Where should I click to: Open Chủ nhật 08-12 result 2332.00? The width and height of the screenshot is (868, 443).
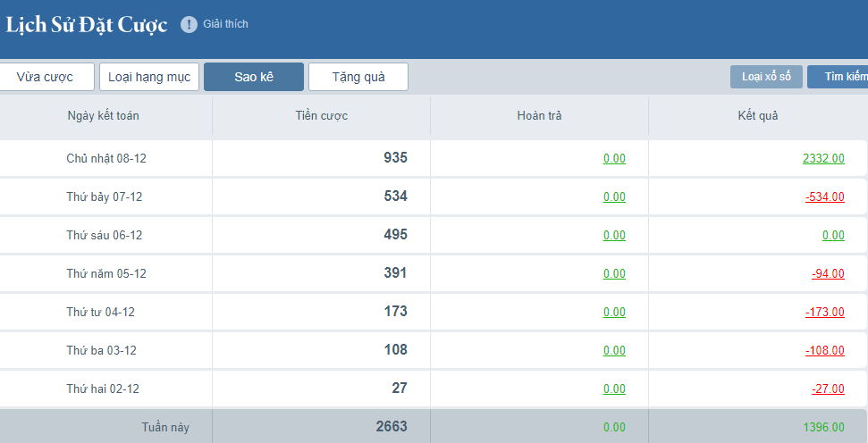pos(823,158)
